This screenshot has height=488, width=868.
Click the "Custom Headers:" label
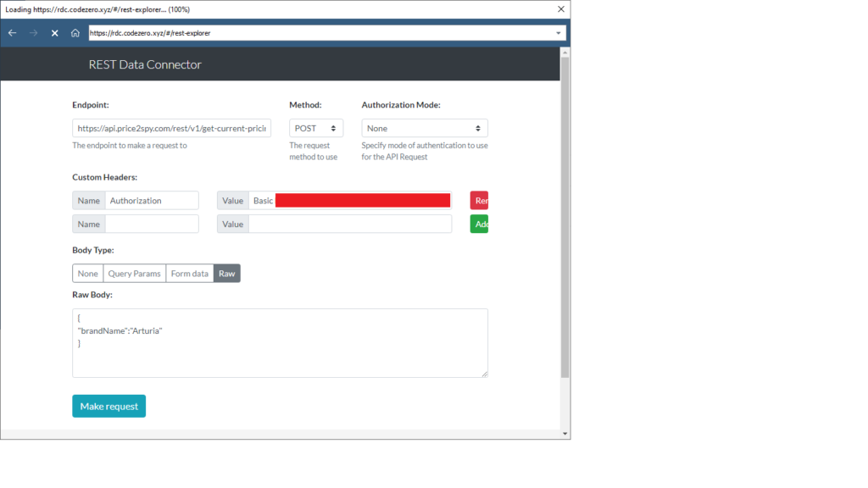click(x=104, y=177)
